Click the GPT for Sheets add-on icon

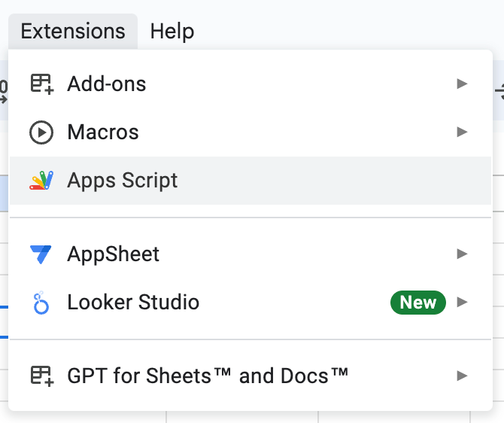coord(41,375)
